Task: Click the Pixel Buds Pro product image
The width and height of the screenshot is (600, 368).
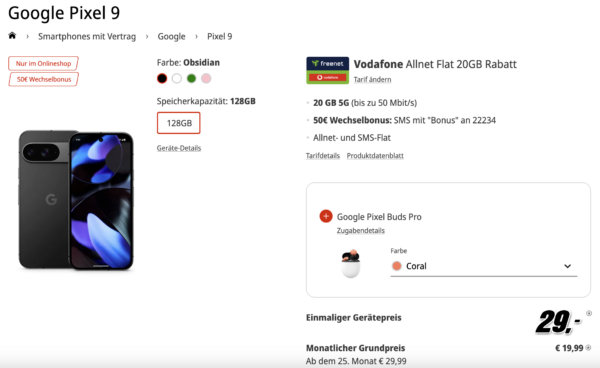Action: [x=351, y=263]
